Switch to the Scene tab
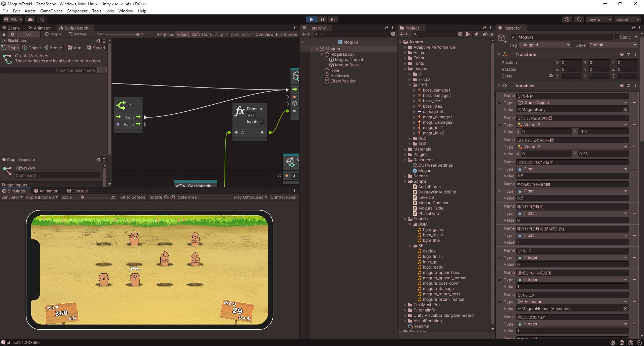The height and width of the screenshot is (346, 644). click(11, 28)
